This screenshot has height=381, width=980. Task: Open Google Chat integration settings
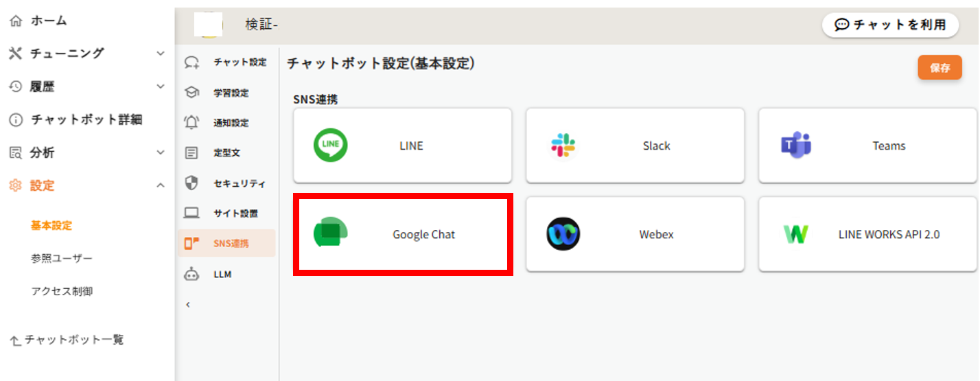coord(402,235)
